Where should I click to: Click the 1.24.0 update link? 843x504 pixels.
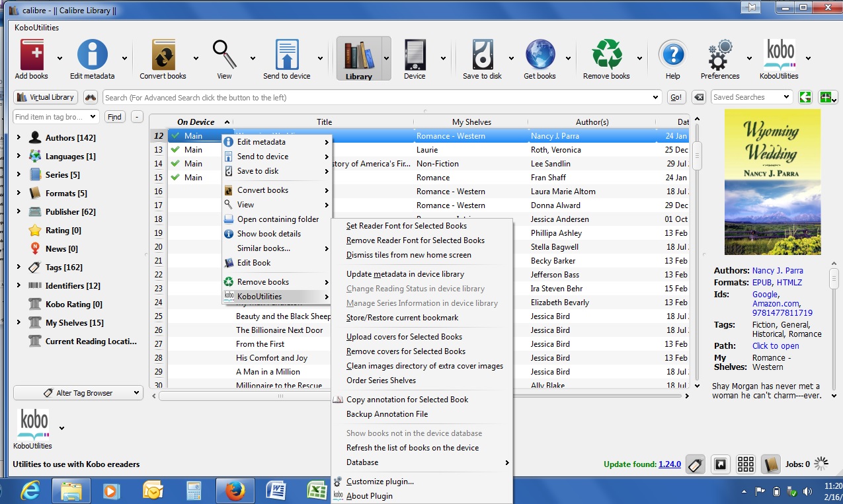pos(669,464)
